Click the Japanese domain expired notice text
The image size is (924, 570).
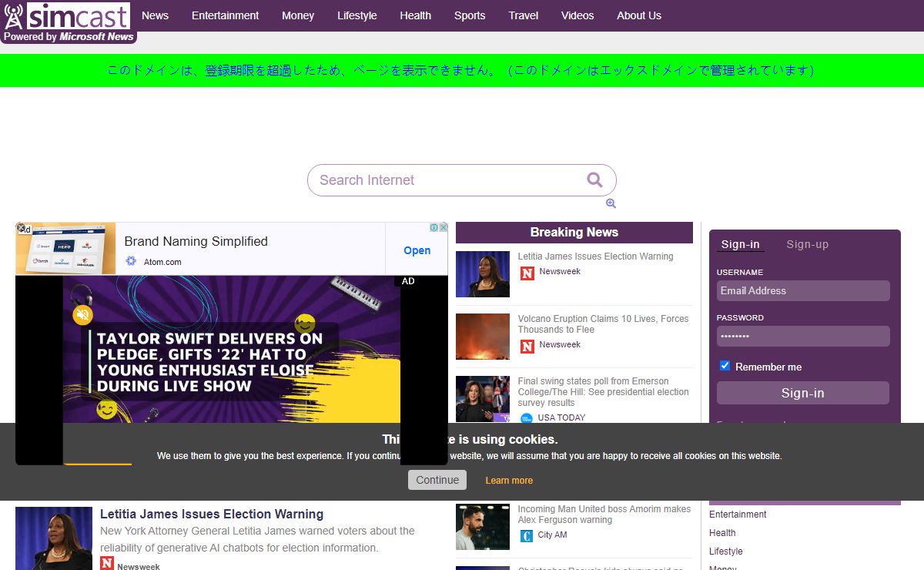(460, 70)
